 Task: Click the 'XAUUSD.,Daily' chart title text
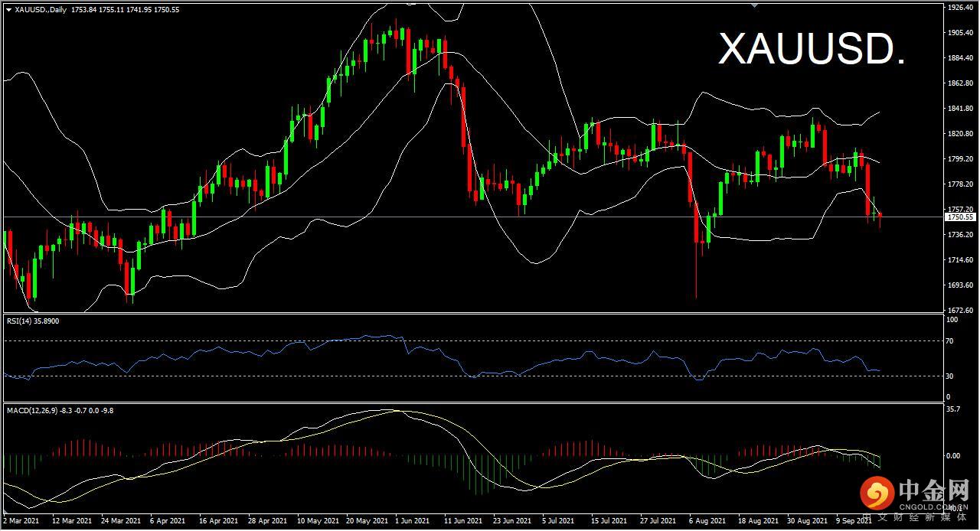[x=41, y=9]
